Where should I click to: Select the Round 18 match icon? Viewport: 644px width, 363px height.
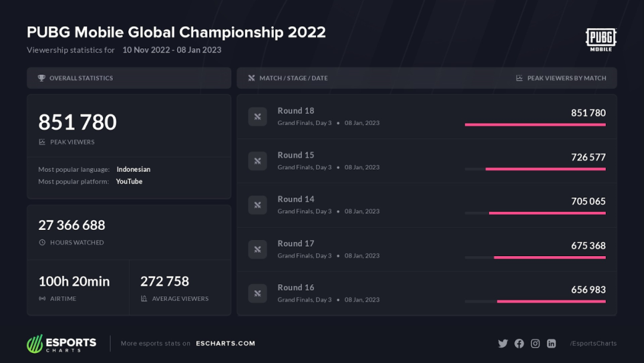click(x=258, y=117)
